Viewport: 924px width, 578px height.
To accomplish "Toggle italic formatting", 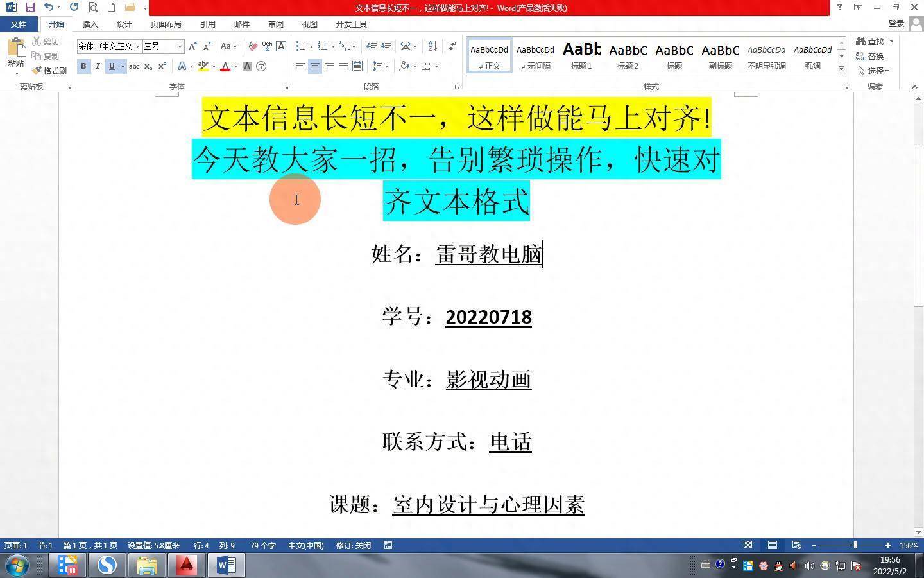I will 97,66.
